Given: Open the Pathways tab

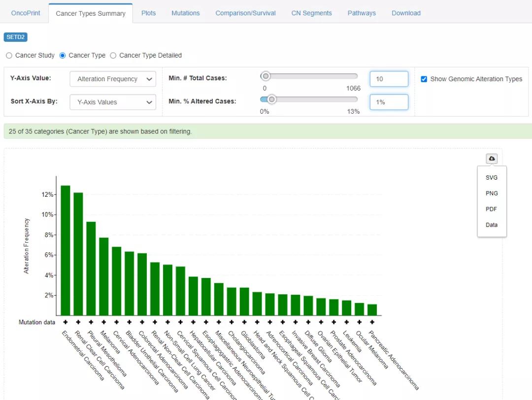Looking at the screenshot, I should [362, 13].
